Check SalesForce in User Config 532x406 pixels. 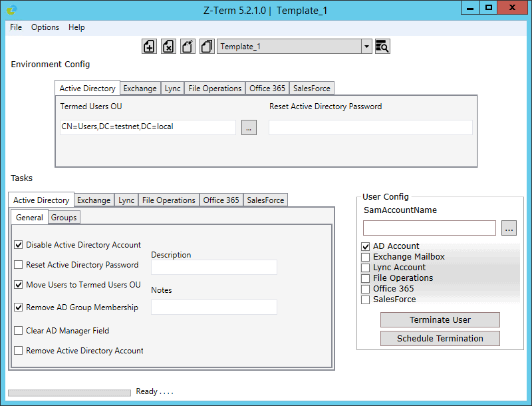tap(365, 300)
